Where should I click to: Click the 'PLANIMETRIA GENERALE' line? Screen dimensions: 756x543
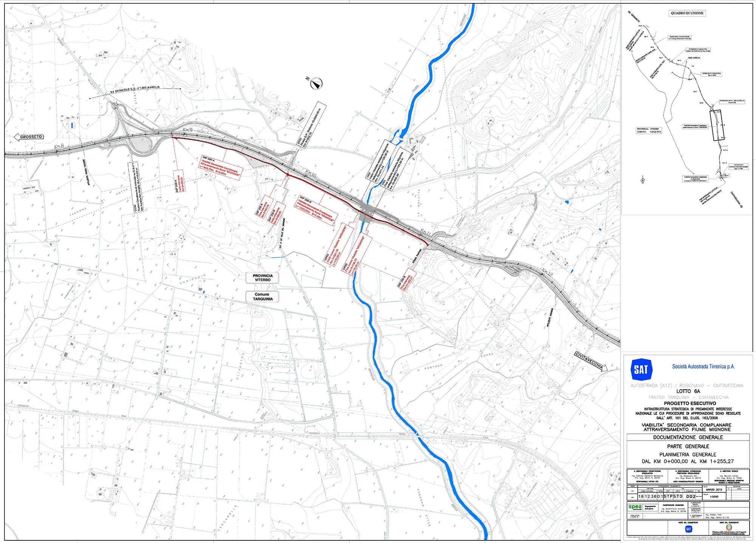tap(688, 455)
